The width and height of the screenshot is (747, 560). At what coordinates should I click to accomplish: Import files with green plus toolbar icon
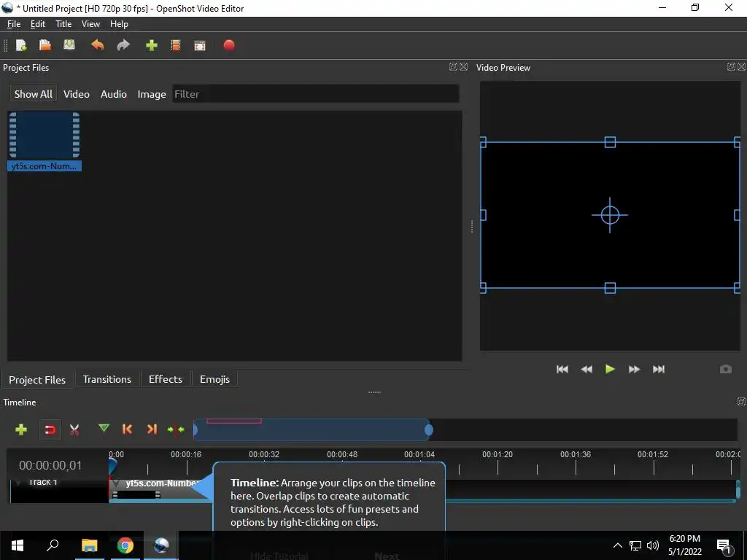click(152, 45)
